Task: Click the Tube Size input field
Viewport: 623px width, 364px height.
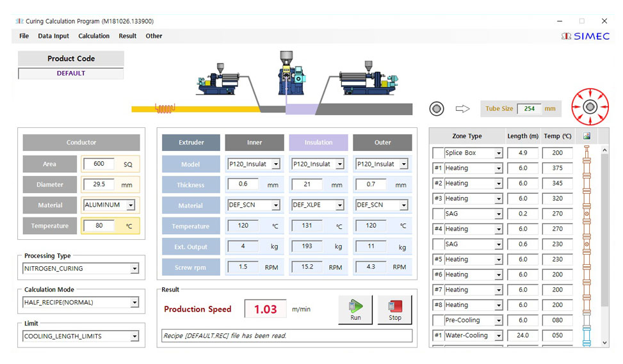Action: point(529,109)
